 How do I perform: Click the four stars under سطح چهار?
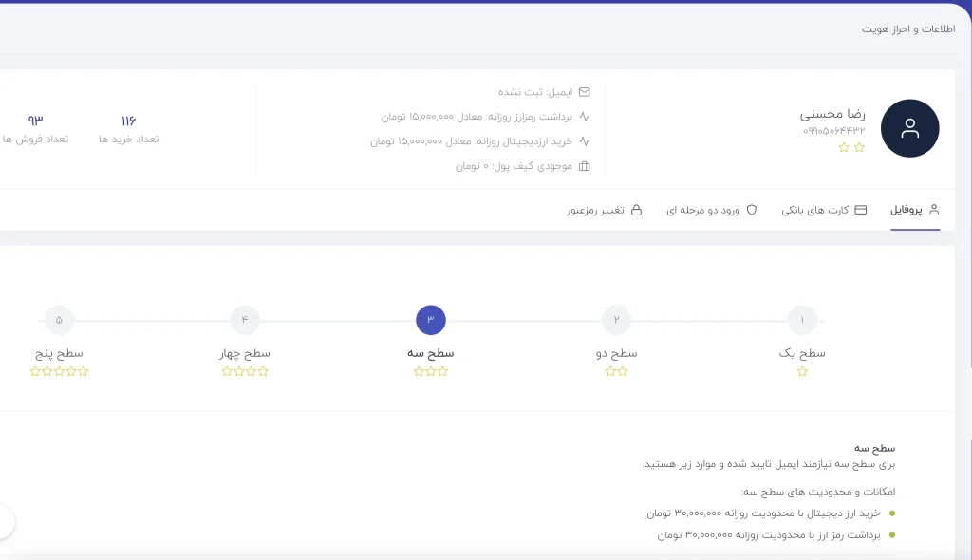(x=245, y=371)
